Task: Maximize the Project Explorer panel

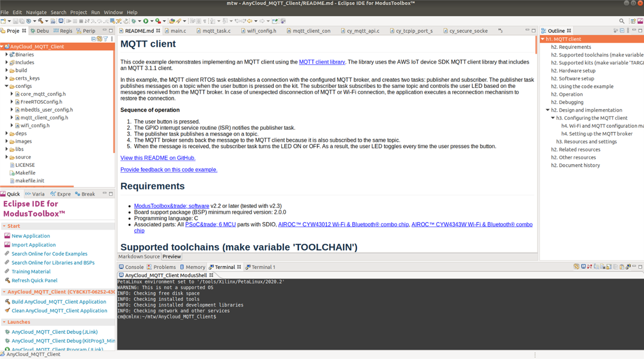Action: 111,30
